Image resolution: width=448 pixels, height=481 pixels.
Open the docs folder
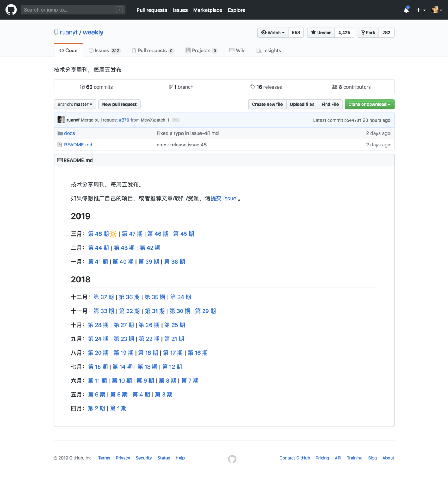point(69,133)
